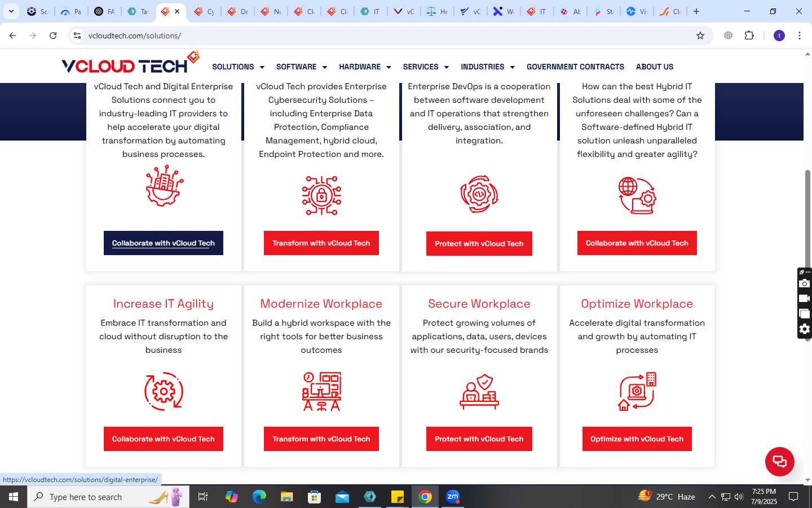The width and height of the screenshot is (812, 508).
Task: Click Transform button under cybersecurity card
Action: pyautogui.click(x=321, y=243)
